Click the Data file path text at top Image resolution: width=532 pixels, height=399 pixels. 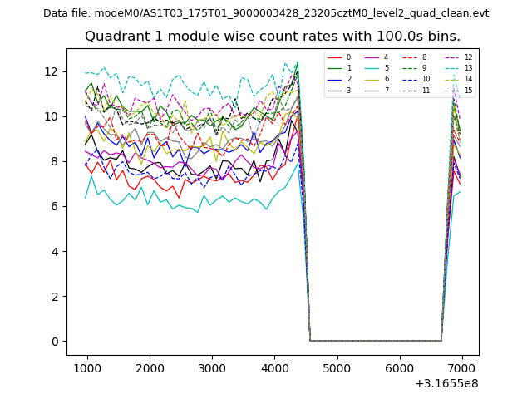266,13
